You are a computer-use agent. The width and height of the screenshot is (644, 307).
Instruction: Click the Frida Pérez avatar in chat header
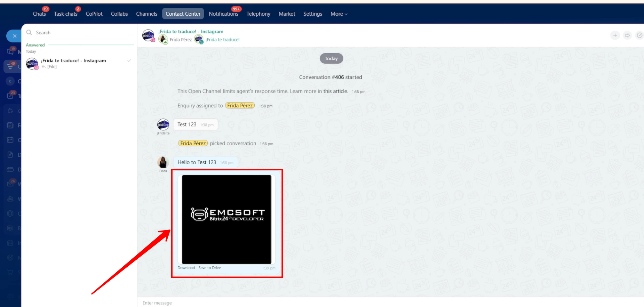pos(163,40)
